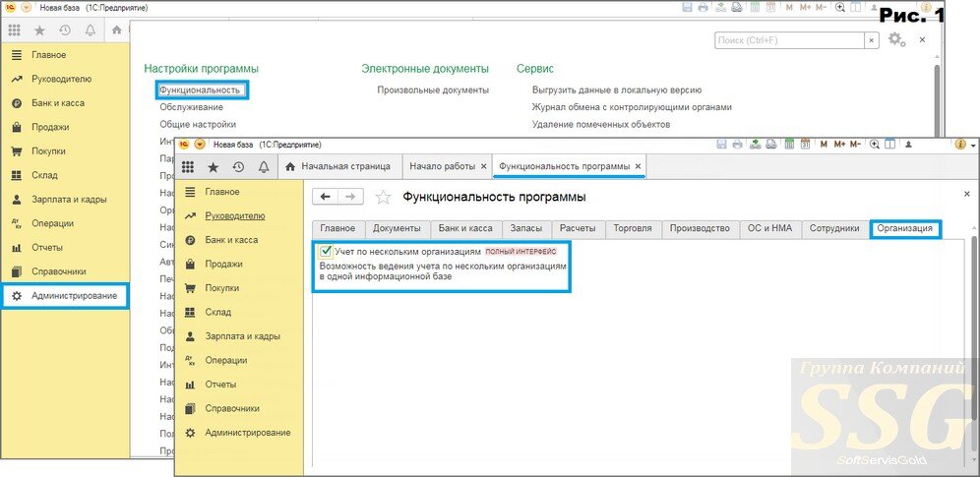Open Журнал обмена с контролирующими органами link
The height and width of the screenshot is (477, 980).
[632, 107]
